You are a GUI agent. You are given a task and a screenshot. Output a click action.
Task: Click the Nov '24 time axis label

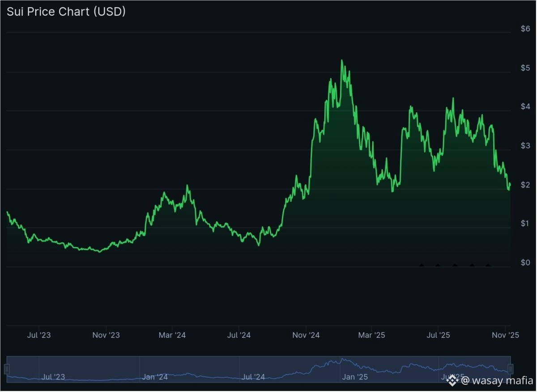coord(306,335)
